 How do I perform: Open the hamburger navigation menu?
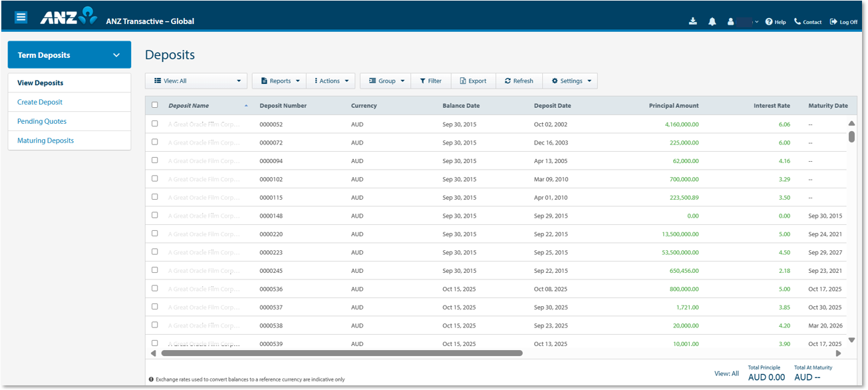(21, 17)
